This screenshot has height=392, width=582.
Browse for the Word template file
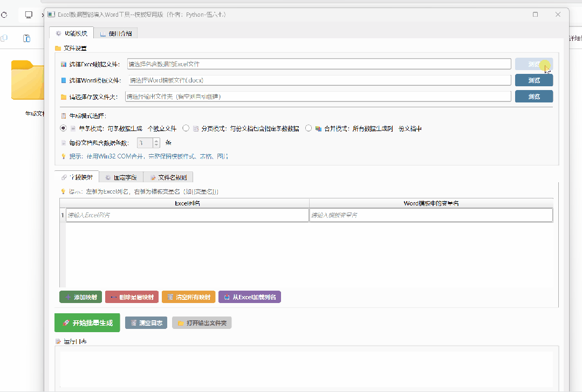(534, 80)
